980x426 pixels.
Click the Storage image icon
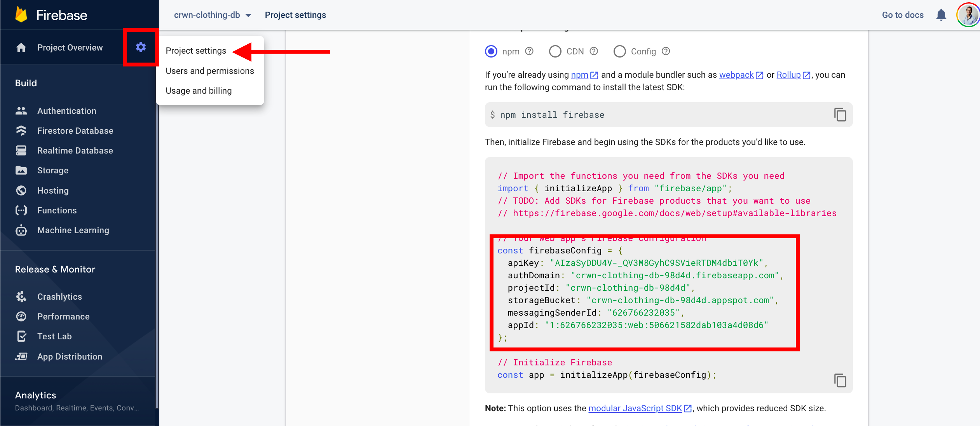[x=21, y=170]
